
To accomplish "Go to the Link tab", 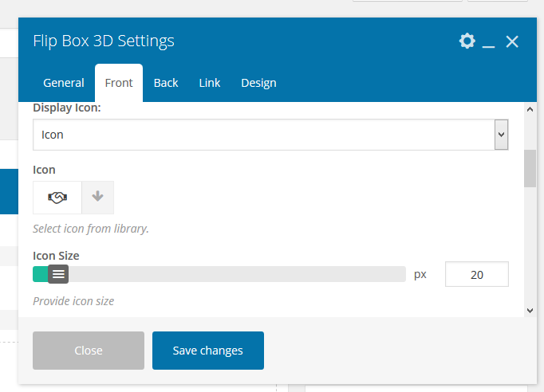I will (x=210, y=83).
